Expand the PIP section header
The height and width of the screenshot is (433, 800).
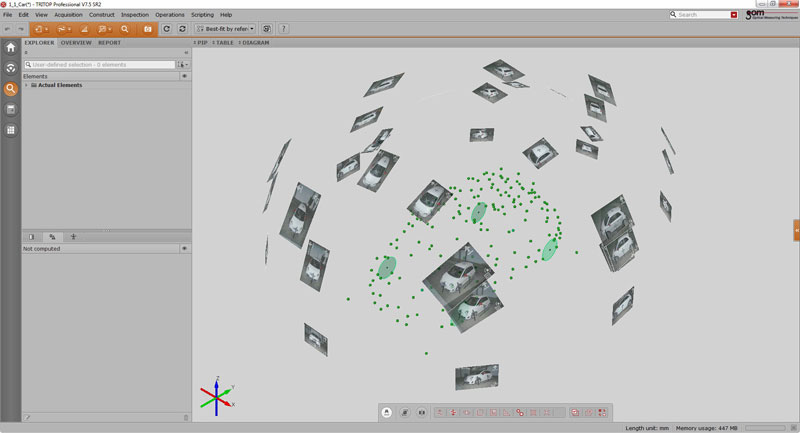[201, 43]
